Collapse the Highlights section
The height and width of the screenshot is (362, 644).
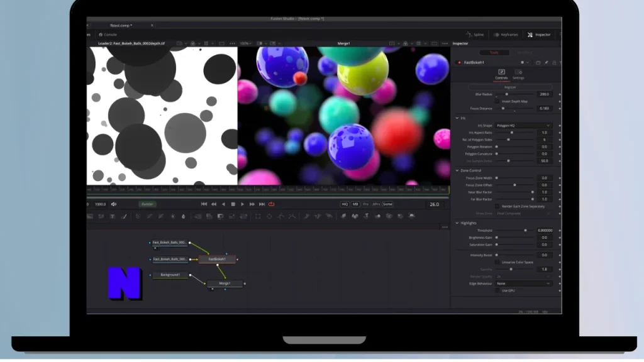tap(457, 223)
